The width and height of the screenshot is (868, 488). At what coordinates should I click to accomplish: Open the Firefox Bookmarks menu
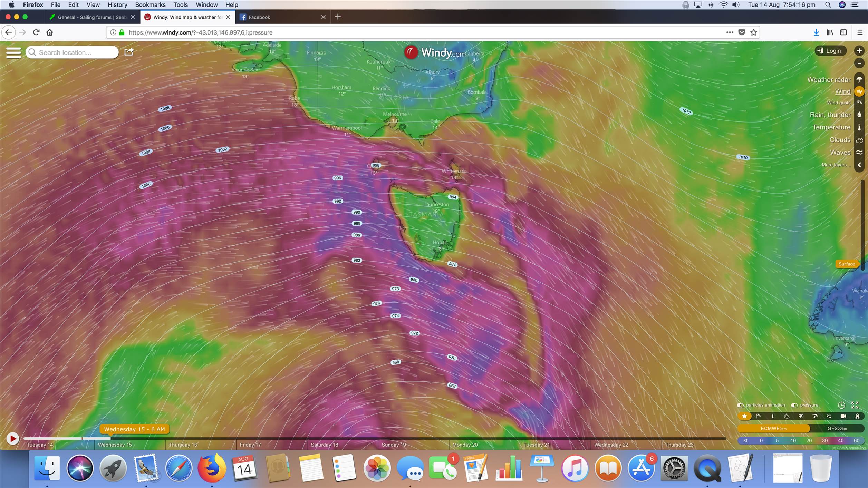click(x=150, y=5)
